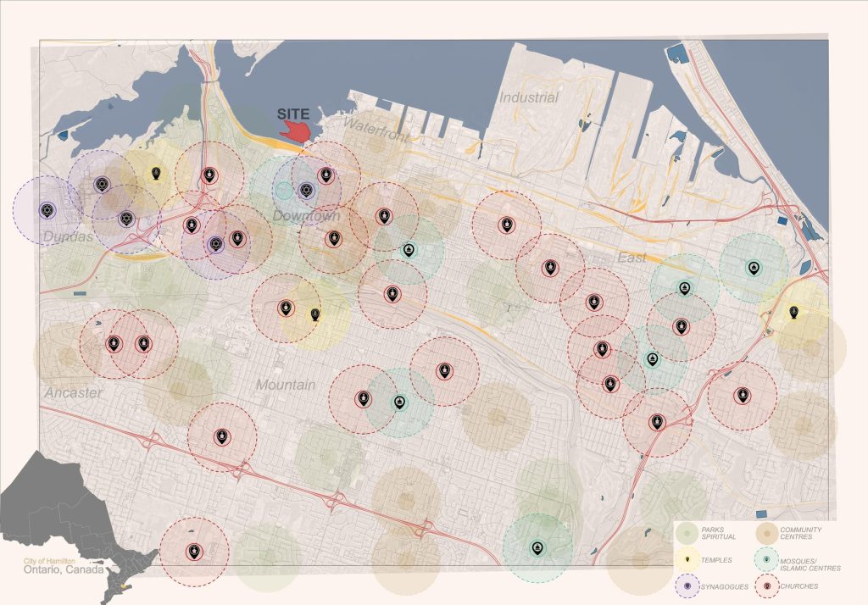The height and width of the screenshot is (605, 868).
Task: Click the church marker nearest the SITE shape
Action: (326, 175)
